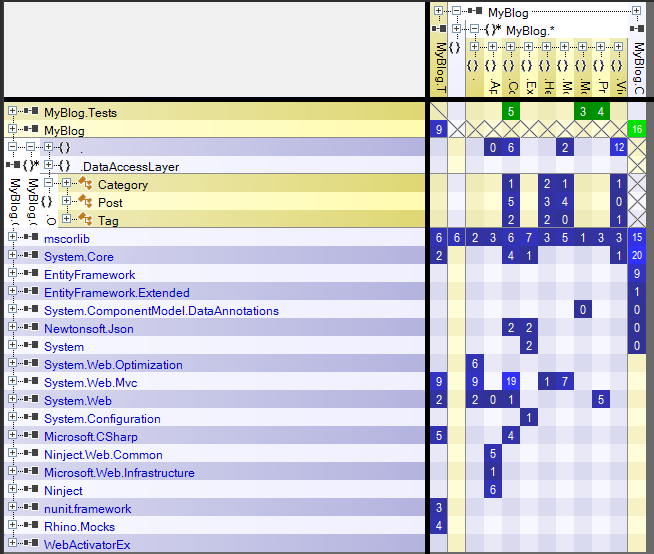
Task: Select the System.Web.Optimization row label
Action: [x=113, y=365]
